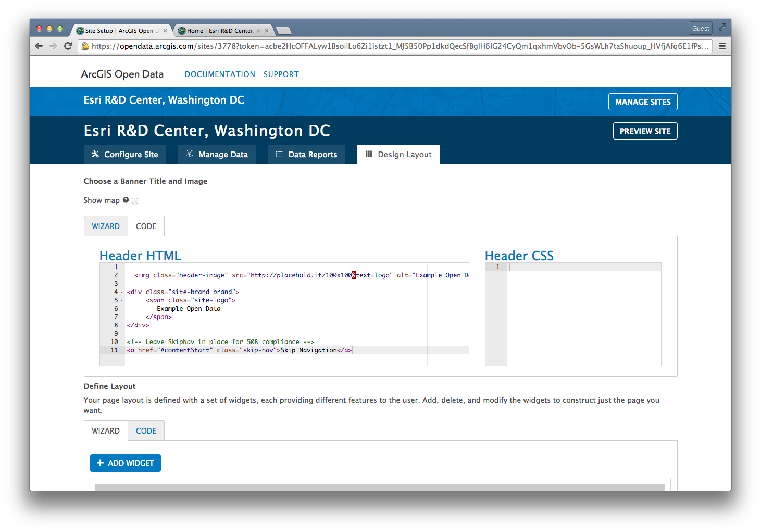Viewport: 761px width, 532px height.
Task: Click line 11 Skip Navigation code
Action: tap(240, 350)
